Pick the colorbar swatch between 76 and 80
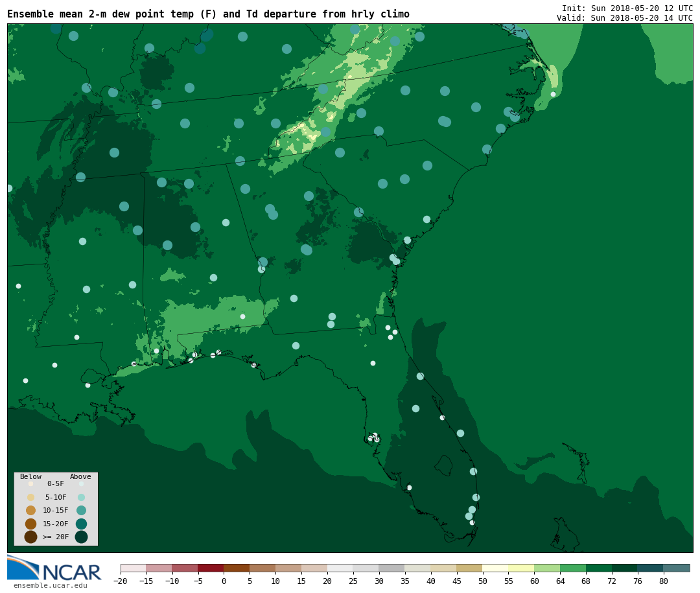Viewport: 700px width, 593px height. coord(650,568)
